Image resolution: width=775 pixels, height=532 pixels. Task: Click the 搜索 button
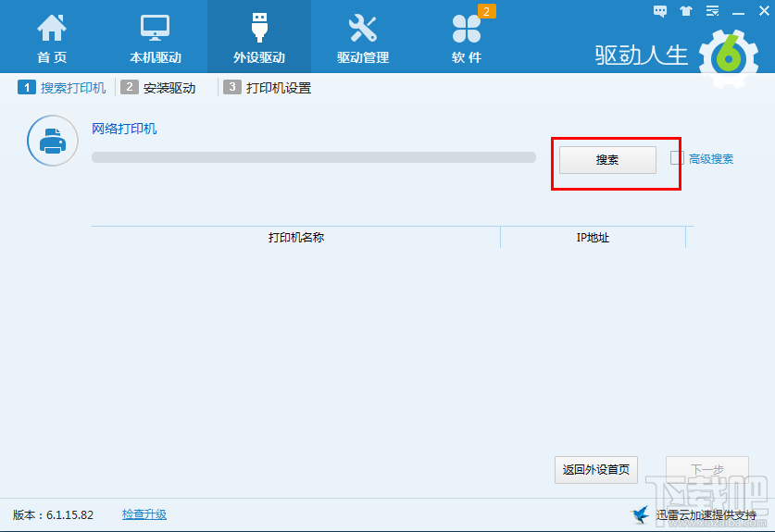tap(607, 159)
